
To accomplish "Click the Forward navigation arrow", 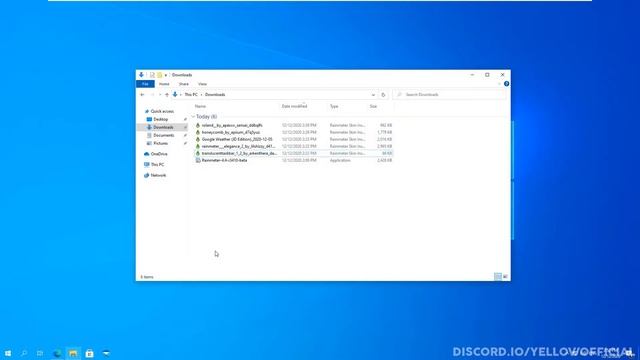I will pos(152,95).
